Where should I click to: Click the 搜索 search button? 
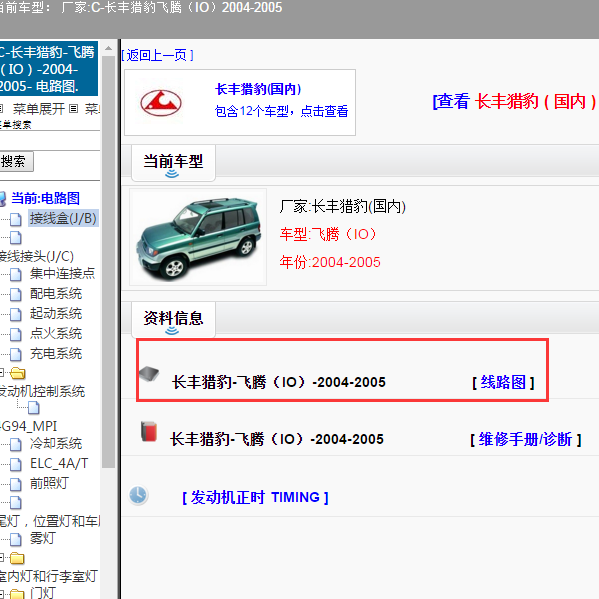(x=15, y=162)
